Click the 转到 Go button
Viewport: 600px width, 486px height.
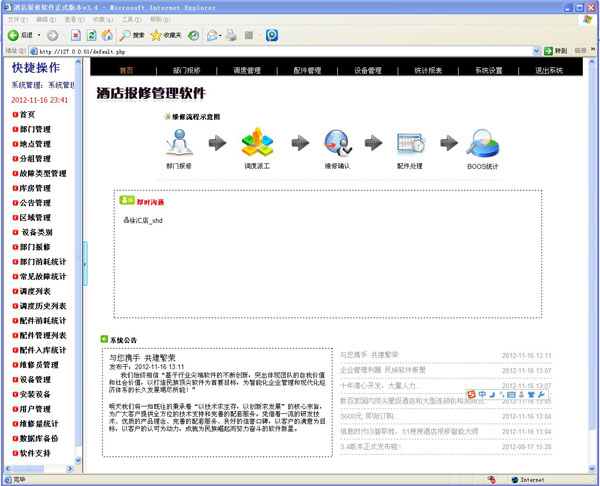[555, 51]
